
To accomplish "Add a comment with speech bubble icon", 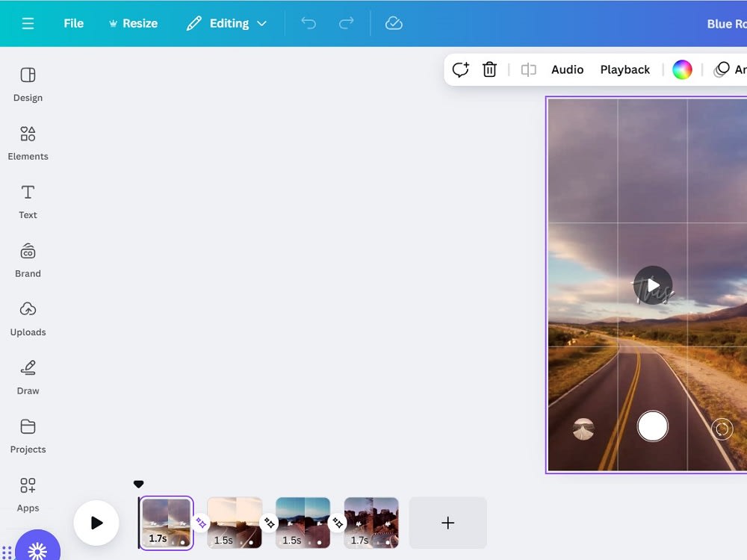I will [x=461, y=69].
